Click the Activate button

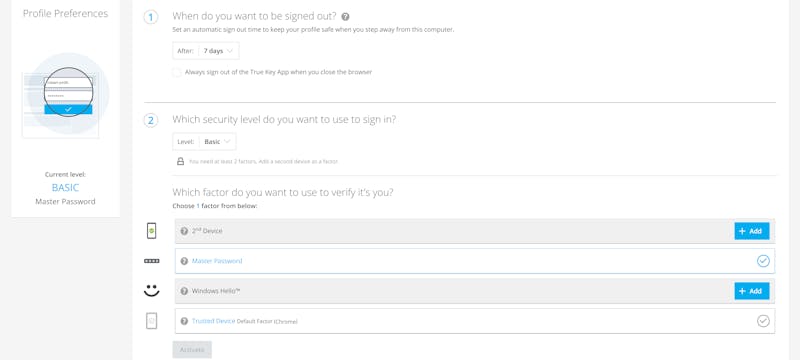pyautogui.click(x=192, y=350)
